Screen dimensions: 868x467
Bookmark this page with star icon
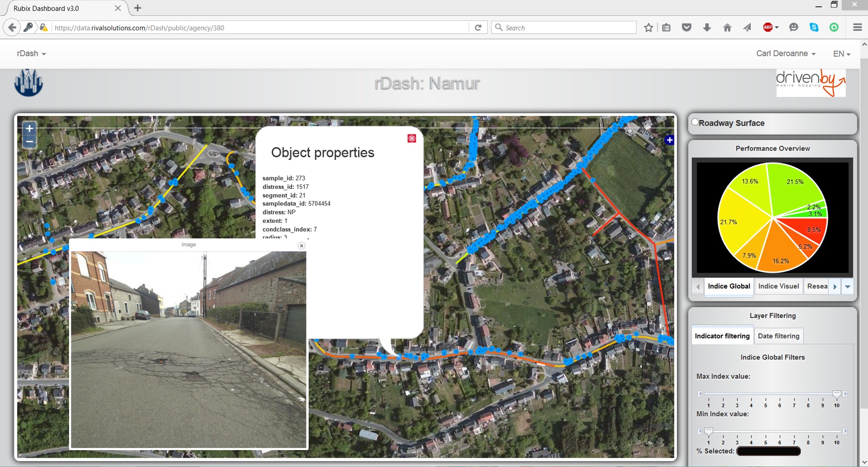point(648,28)
